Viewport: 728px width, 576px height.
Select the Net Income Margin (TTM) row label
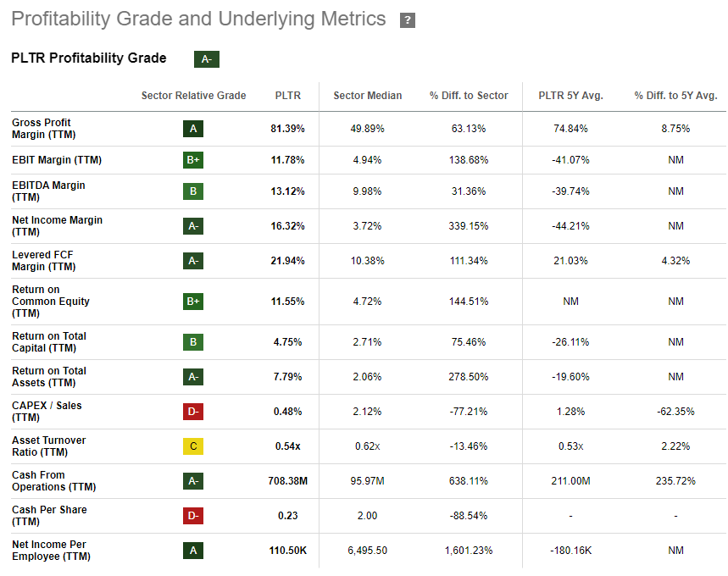tap(57, 226)
